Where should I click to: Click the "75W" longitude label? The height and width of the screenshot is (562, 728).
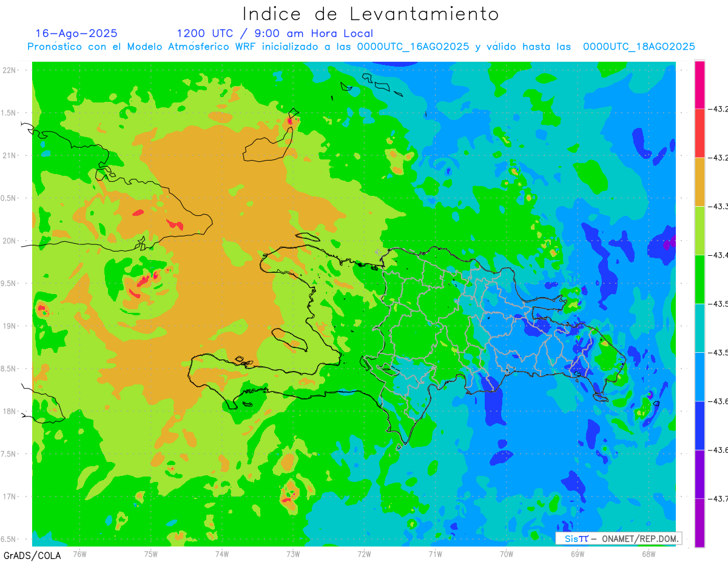150,555
